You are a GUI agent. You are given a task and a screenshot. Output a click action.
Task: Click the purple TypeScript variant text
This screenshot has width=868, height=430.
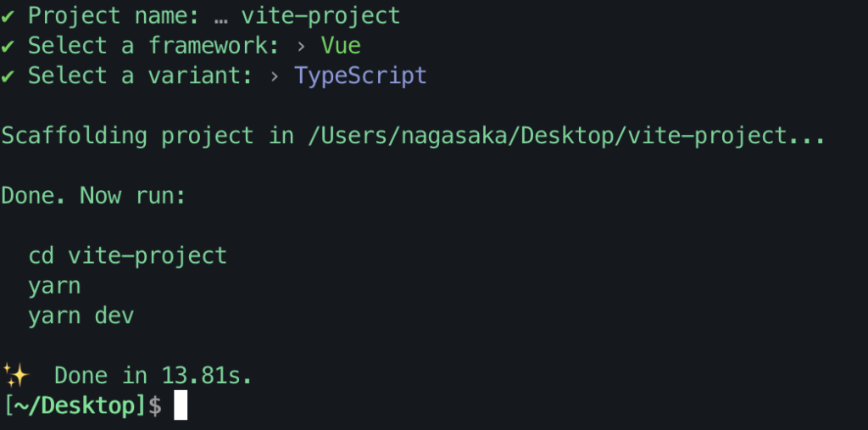[x=360, y=76]
